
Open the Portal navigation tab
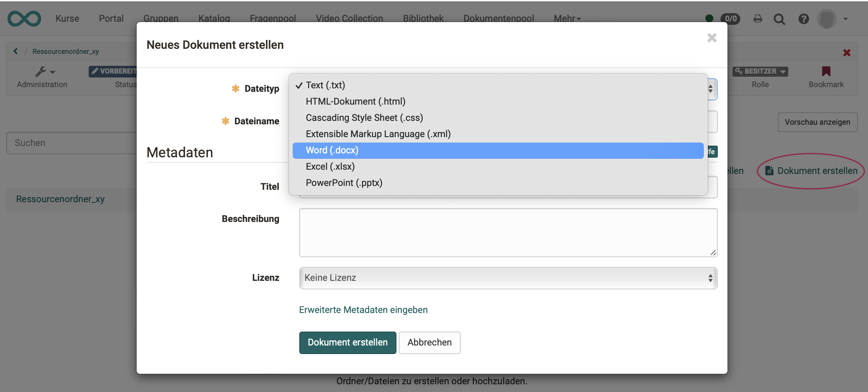coord(111,19)
